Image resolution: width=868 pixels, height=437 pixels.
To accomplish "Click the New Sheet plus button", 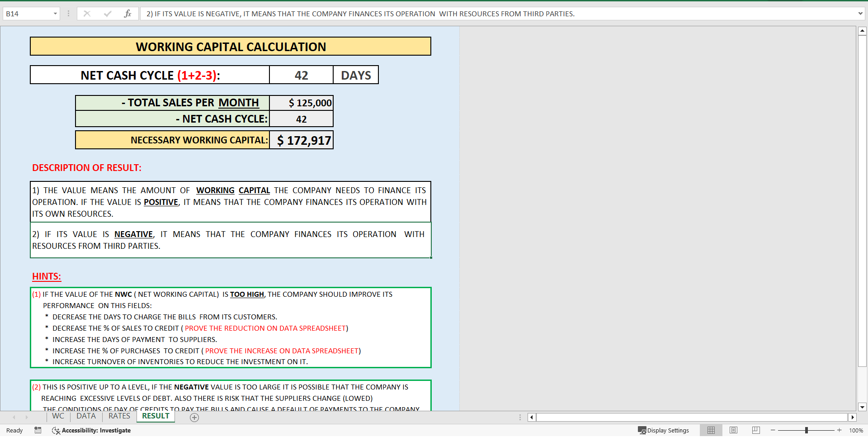I will point(194,417).
